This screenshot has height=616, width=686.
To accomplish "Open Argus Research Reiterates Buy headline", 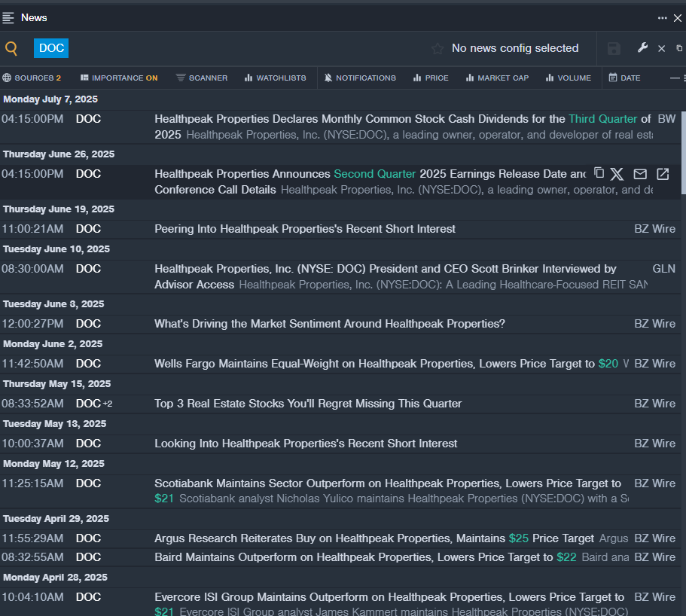I will coord(374,538).
